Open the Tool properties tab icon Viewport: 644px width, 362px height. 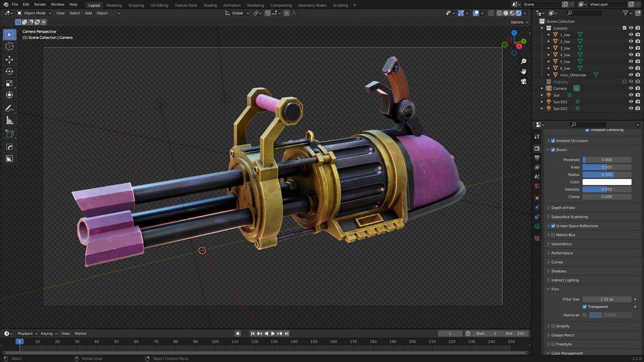point(537,136)
